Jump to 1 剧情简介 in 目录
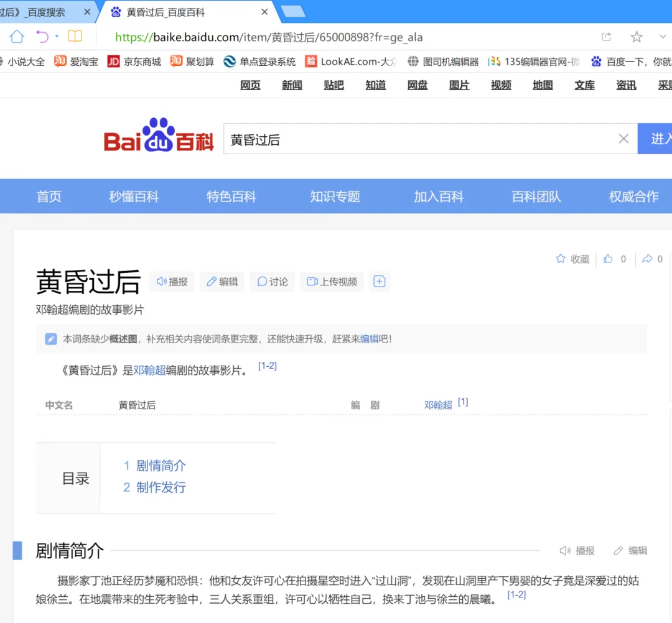Image resolution: width=672 pixels, height=623 pixels. pos(155,466)
